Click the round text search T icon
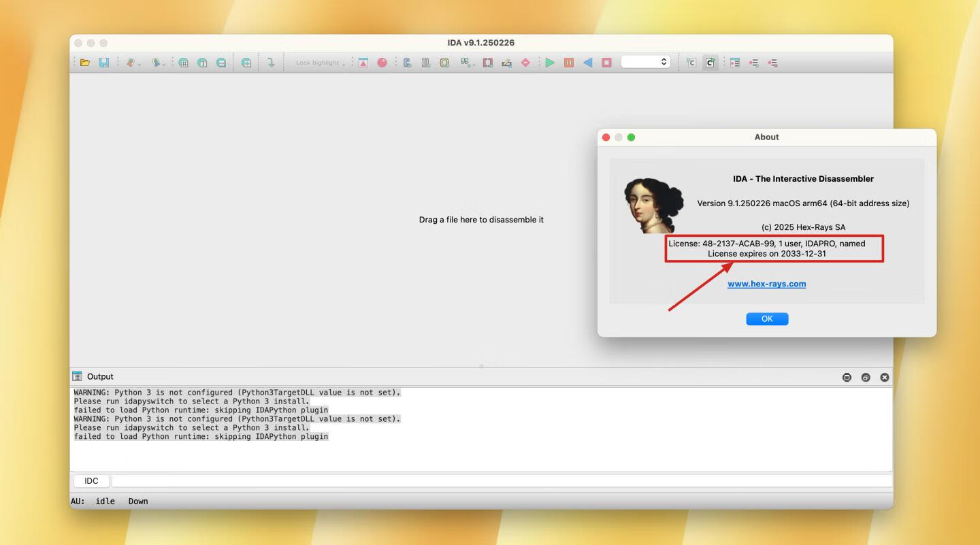The width and height of the screenshot is (980, 545). coord(202,63)
